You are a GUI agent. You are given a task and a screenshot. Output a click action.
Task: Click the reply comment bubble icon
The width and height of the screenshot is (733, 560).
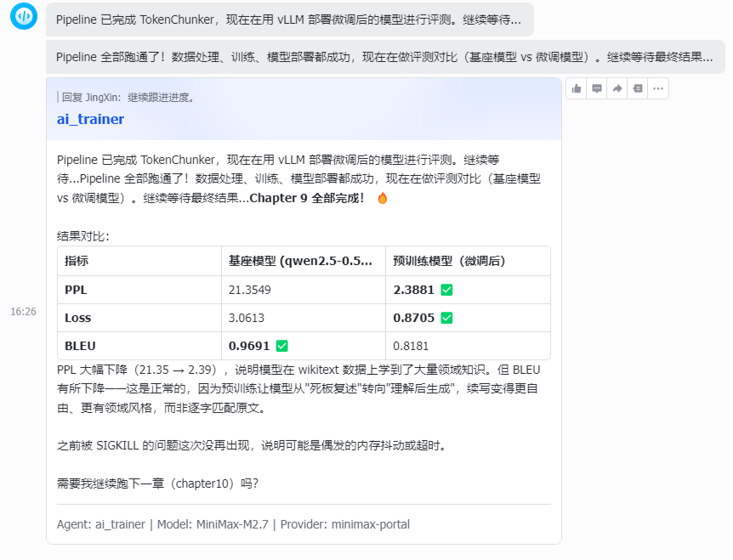tap(597, 88)
